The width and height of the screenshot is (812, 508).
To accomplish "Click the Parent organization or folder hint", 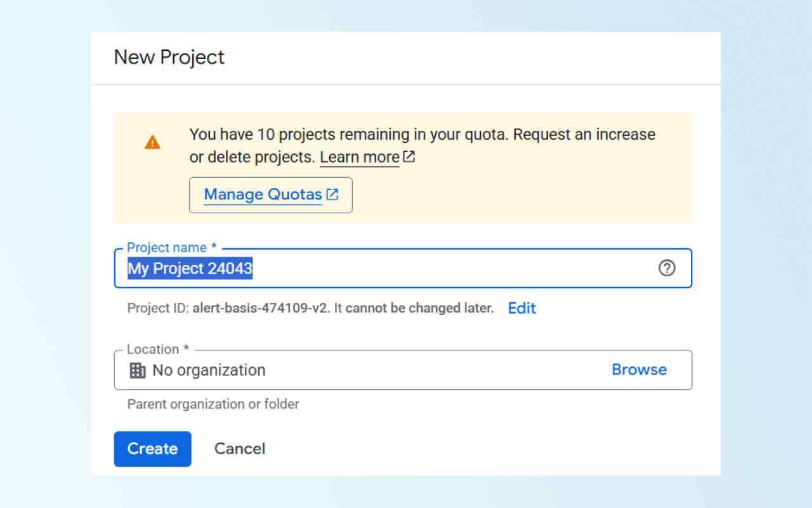I will pyautogui.click(x=213, y=404).
